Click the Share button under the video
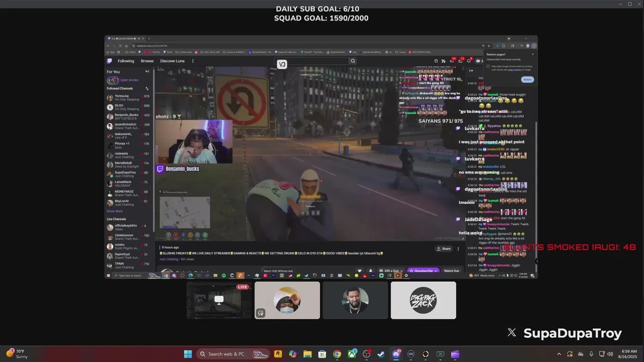This screenshot has height=362, width=644. [x=444, y=249]
